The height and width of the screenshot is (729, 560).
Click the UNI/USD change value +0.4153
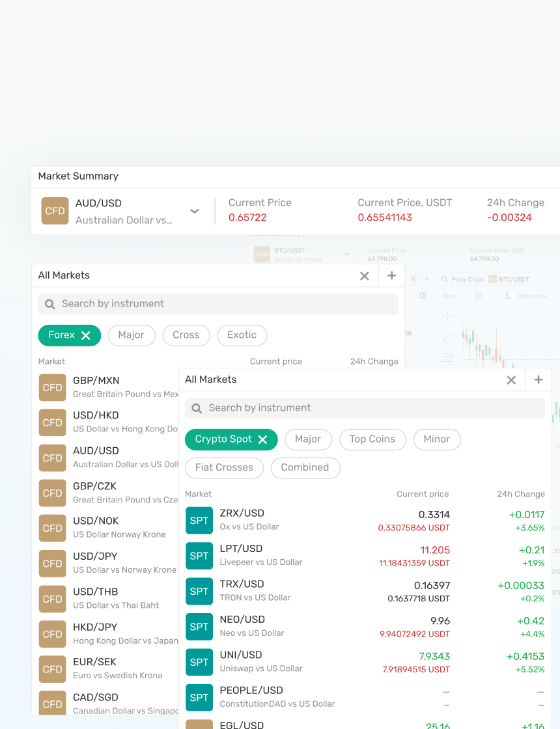(525, 657)
